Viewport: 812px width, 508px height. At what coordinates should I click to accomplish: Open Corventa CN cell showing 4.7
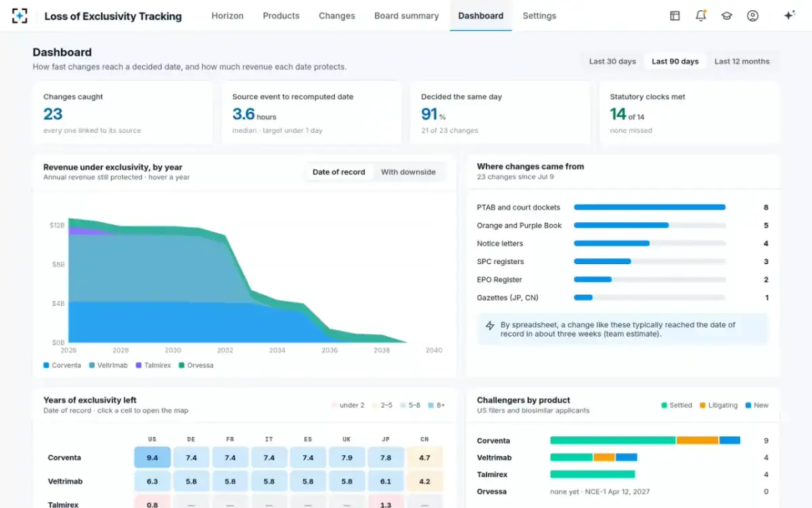tap(425, 458)
